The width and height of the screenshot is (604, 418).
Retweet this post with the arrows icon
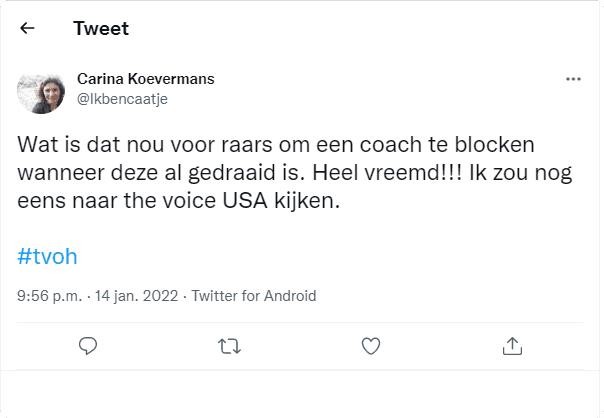click(229, 345)
